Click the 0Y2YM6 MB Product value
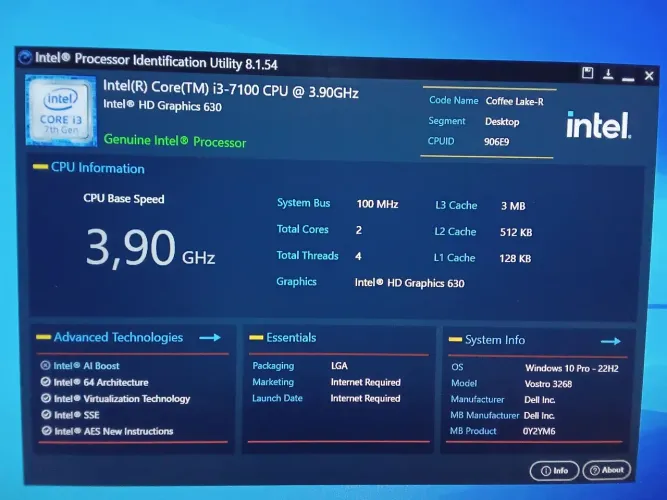The height and width of the screenshot is (500, 667). click(x=539, y=431)
